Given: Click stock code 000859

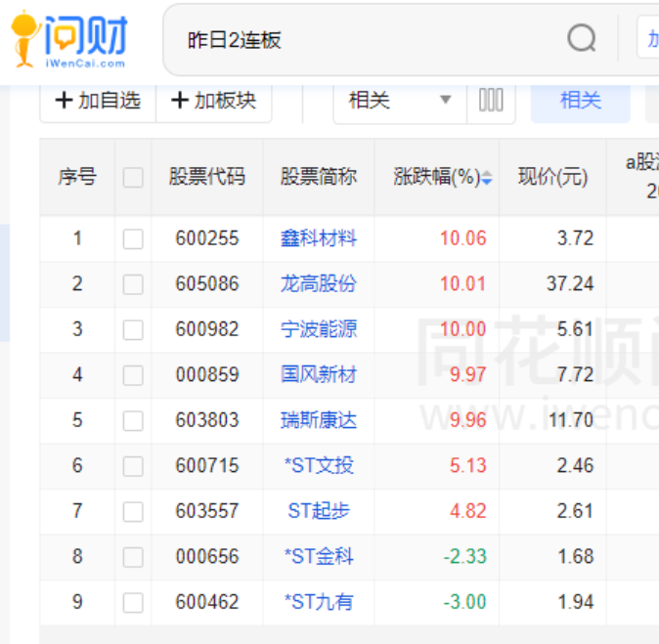Looking at the screenshot, I should point(207,374).
